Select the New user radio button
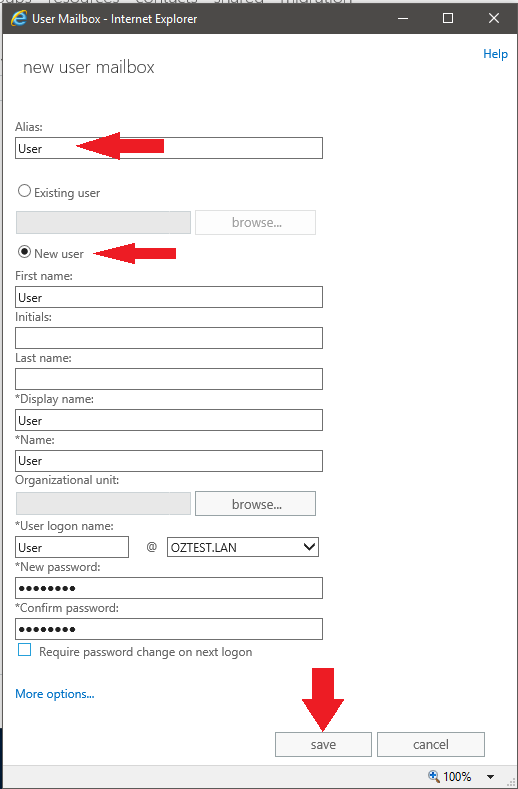Screen dimensions: 518x789 tap(24, 252)
